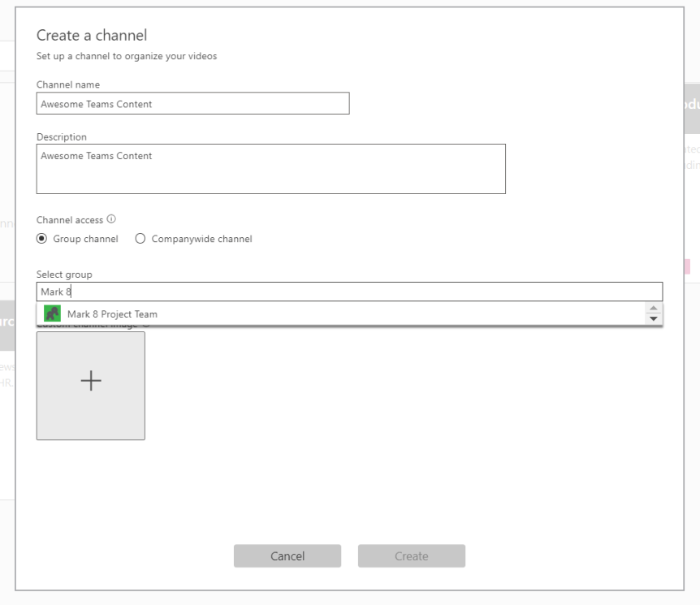Click the Mark 8 Project Team avatar icon
This screenshot has width=700, height=605.
tap(52, 313)
